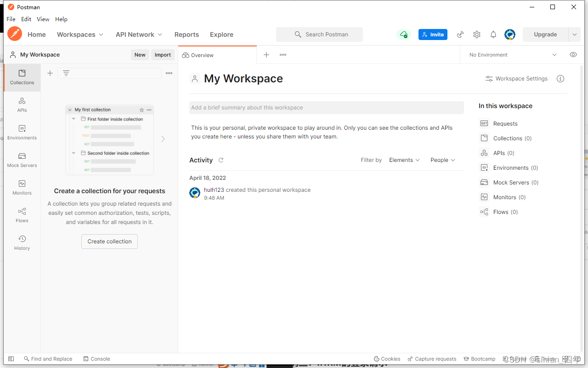Open the satellite capture requests icon in header
588x368 pixels.
[x=460, y=34]
